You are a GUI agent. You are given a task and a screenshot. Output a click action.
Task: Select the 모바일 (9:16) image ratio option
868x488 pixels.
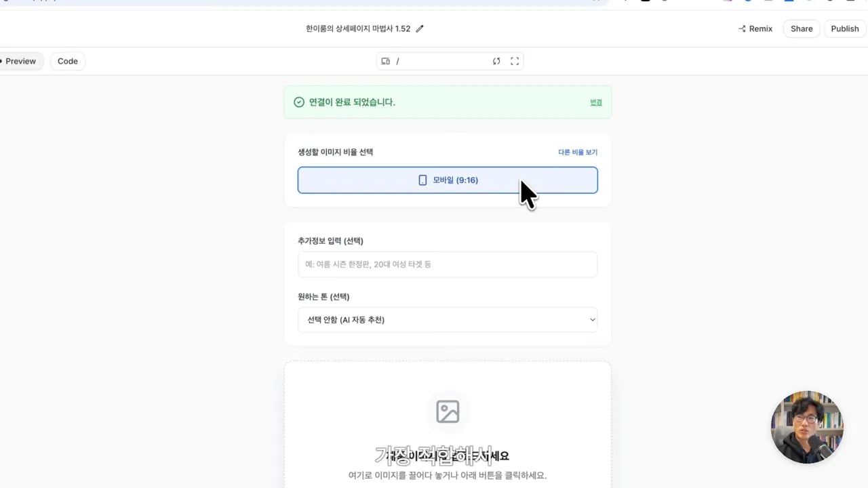[448, 180]
